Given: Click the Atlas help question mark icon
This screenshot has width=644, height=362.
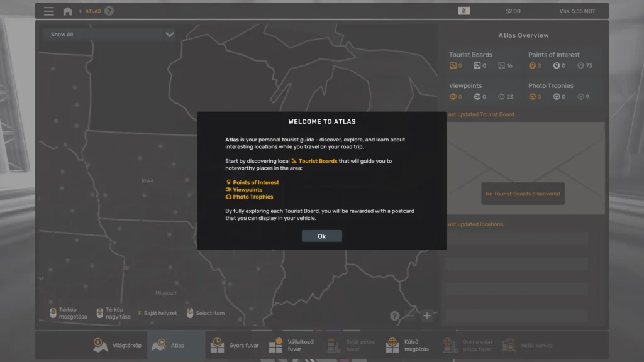Looking at the screenshot, I should (109, 11).
